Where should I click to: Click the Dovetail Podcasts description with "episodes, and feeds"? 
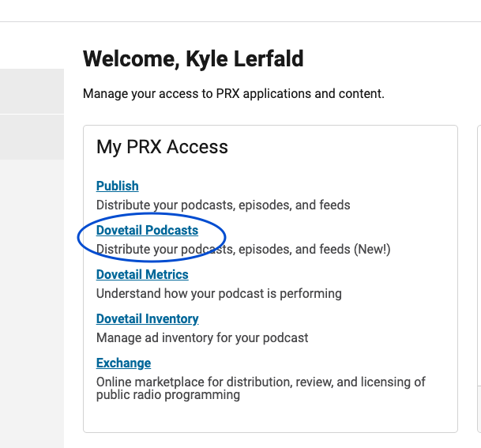click(243, 249)
